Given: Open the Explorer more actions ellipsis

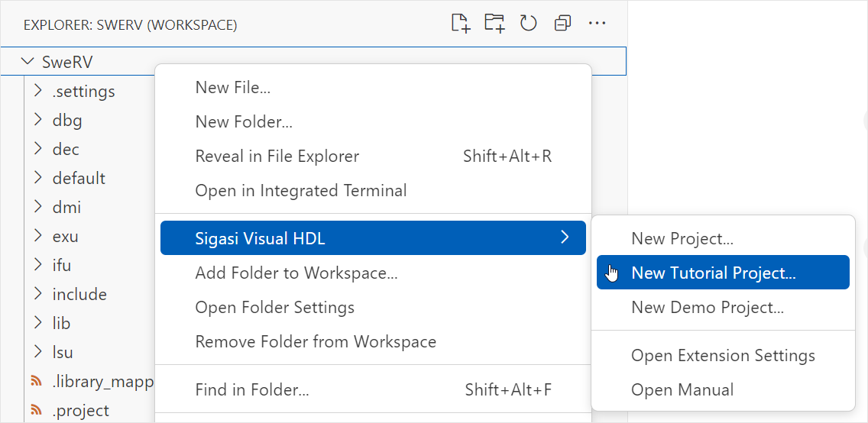Looking at the screenshot, I should 598,24.
